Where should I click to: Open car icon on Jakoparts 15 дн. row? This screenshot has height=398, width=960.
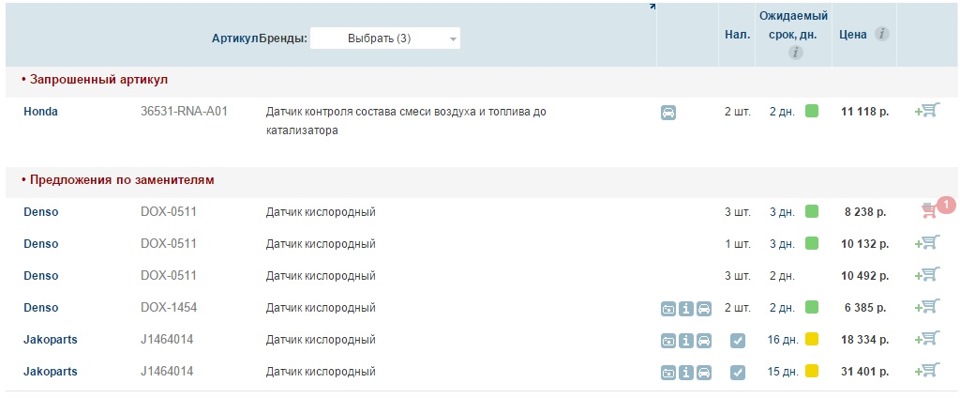[x=704, y=372]
